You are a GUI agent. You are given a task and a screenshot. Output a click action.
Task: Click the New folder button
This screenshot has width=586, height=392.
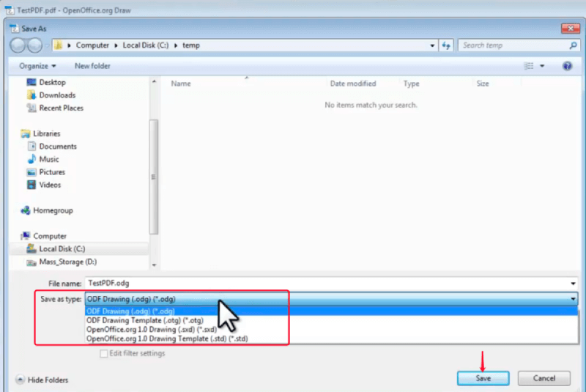(92, 66)
